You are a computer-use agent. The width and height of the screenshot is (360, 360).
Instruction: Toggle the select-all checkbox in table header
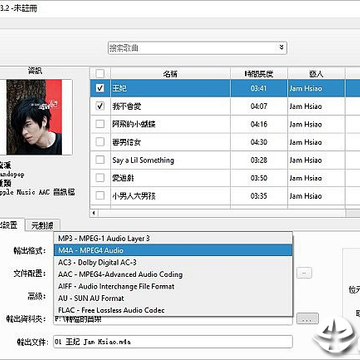pyautogui.click(x=100, y=73)
